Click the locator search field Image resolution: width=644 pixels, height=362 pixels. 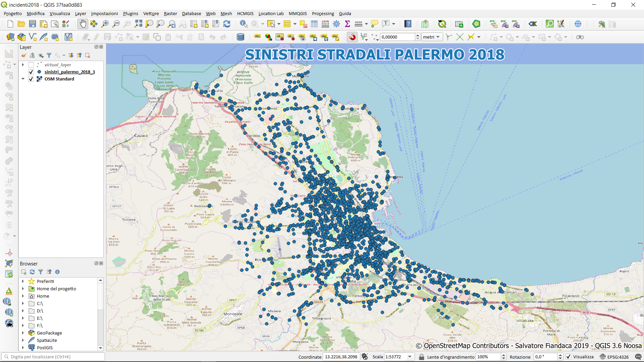click(x=54, y=357)
